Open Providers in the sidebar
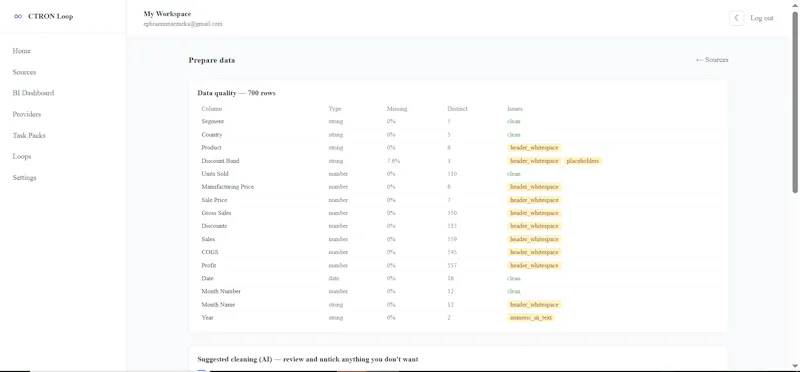Image resolution: width=800 pixels, height=372 pixels. tap(27, 114)
